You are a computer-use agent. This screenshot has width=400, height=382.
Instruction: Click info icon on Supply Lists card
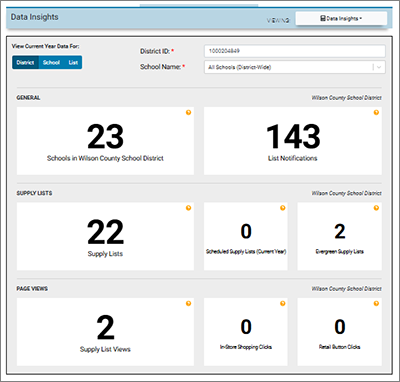click(x=188, y=208)
